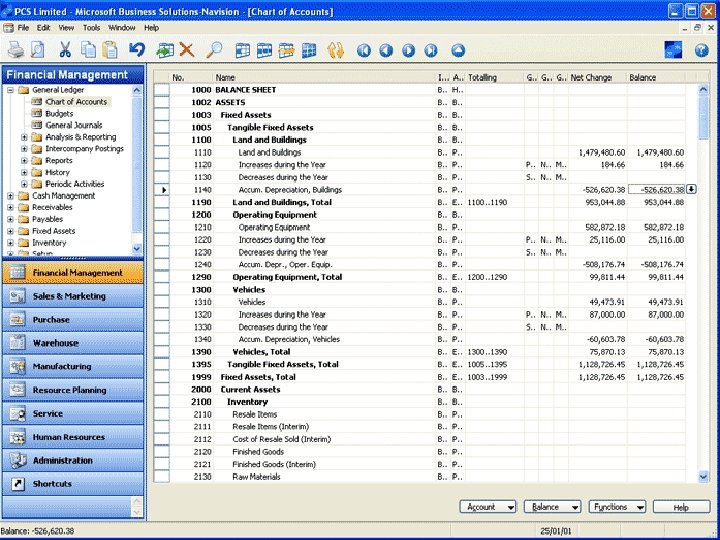
Task: Click the Table Filter toolbar icon
Action: coord(264,50)
